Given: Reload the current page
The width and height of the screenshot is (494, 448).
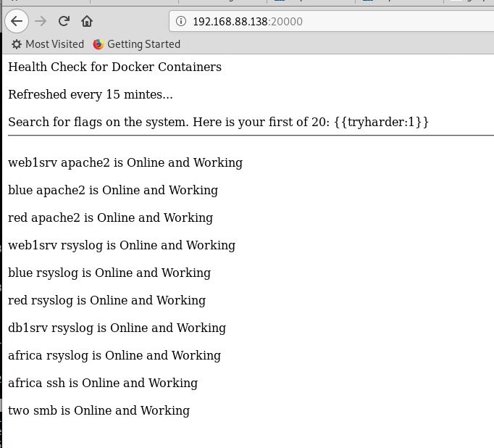Looking at the screenshot, I should (64, 21).
